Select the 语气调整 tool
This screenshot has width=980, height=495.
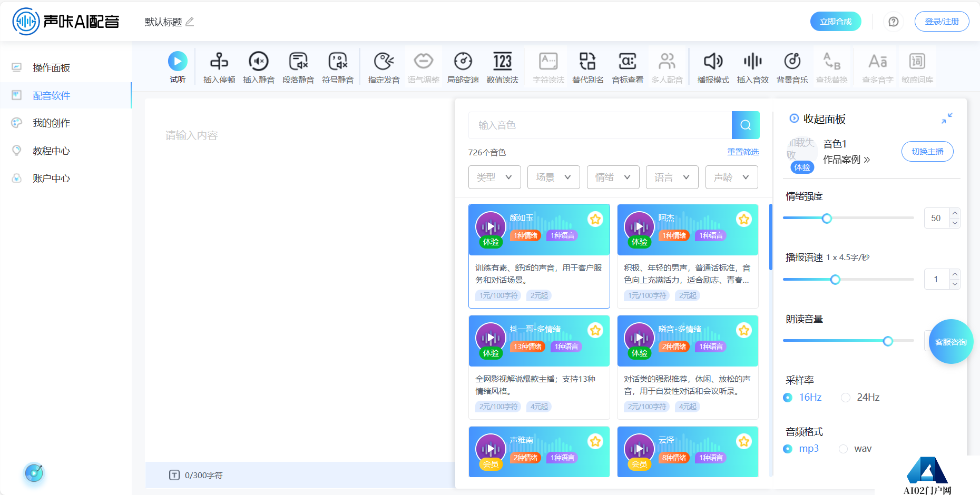tap(424, 67)
